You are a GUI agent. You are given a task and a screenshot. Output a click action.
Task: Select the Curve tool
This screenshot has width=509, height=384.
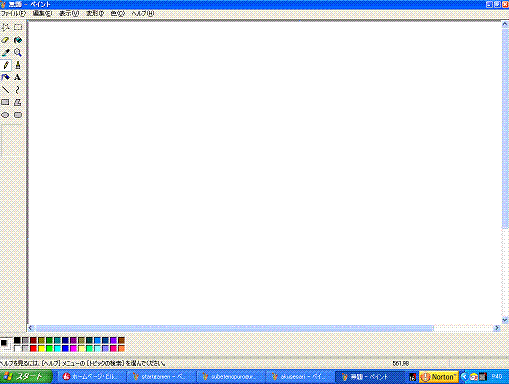click(x=18, y=90)
